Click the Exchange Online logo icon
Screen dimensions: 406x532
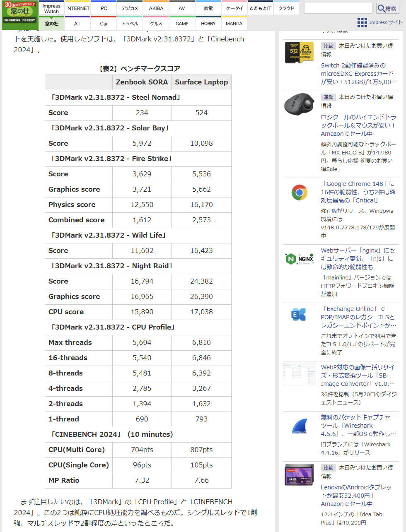coord(299,315)
